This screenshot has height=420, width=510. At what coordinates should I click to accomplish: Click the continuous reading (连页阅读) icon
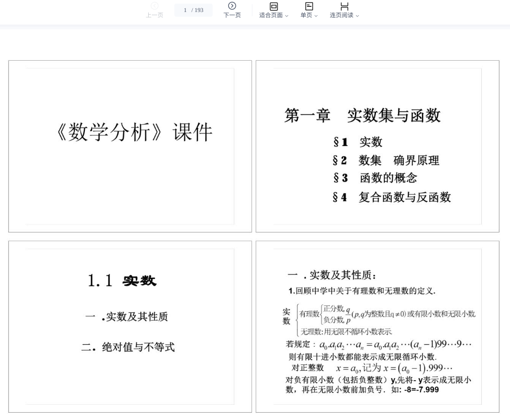pyautogui.click(x=344, y=6)
